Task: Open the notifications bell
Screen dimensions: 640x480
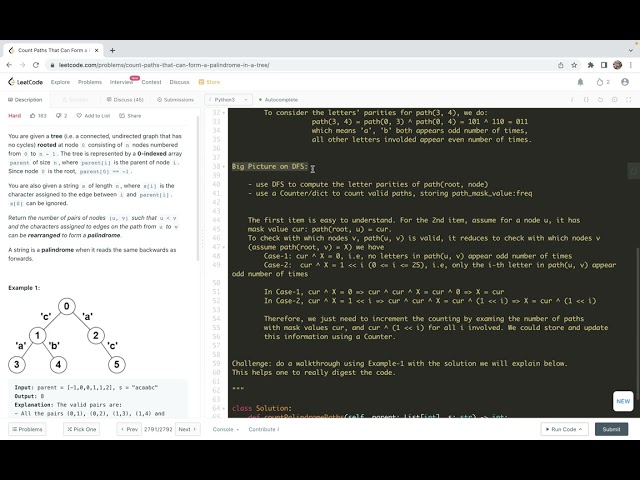Action: click(x=580, y=82)
